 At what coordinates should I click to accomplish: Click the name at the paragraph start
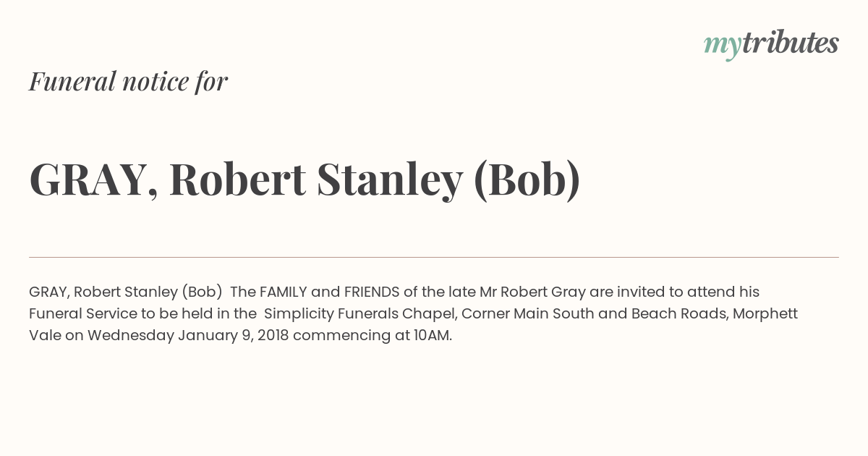click(125, 292)
